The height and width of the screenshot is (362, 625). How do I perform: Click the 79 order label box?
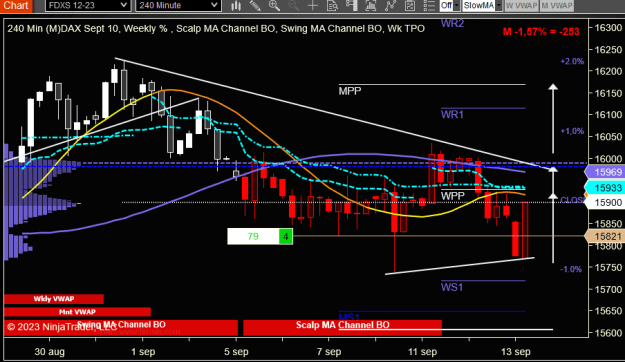[x=253, y=236]
